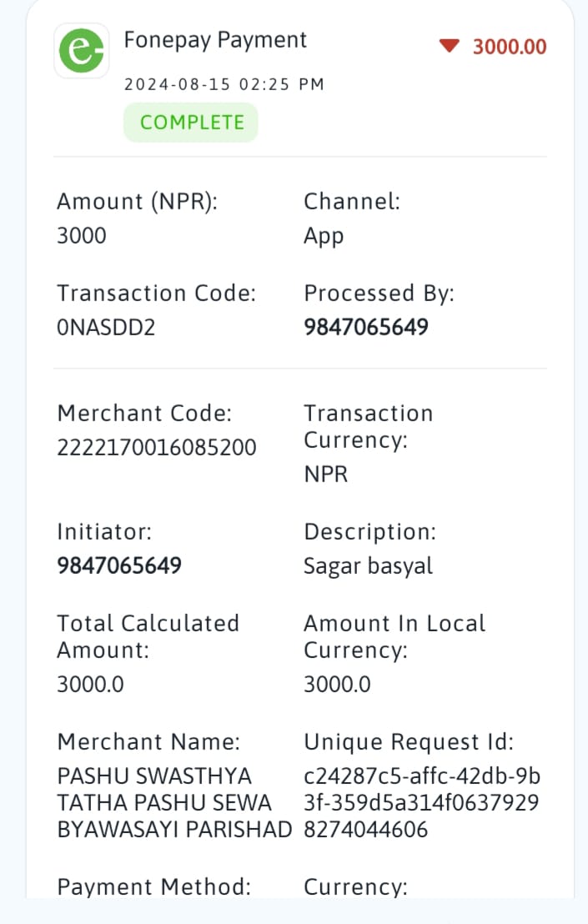Tap the Transaction Currency value NPR

click(326, 474)
